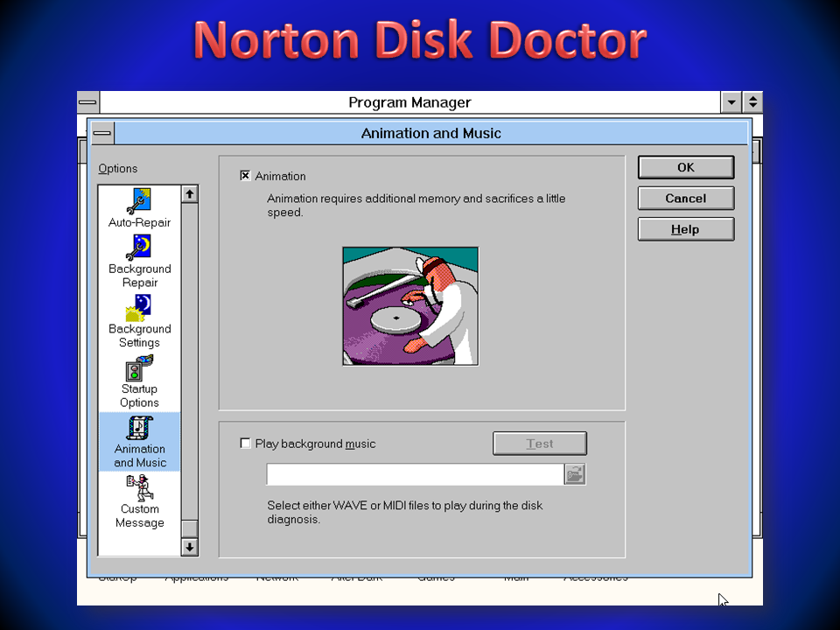
Task: Click the Cancel button
Action: (686, 199)
